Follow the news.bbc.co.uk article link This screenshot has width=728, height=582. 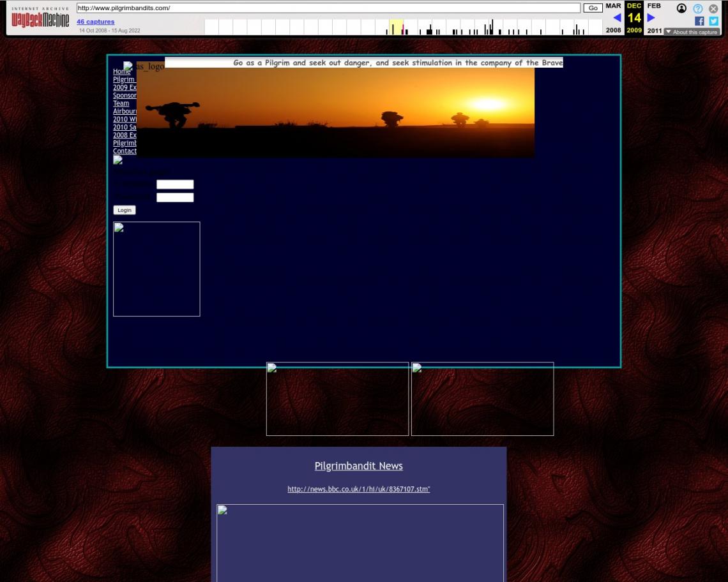pos(358,489)
